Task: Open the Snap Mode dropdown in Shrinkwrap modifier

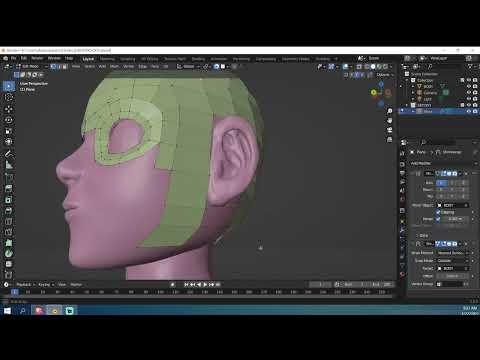Action: (x=452, y=261)
